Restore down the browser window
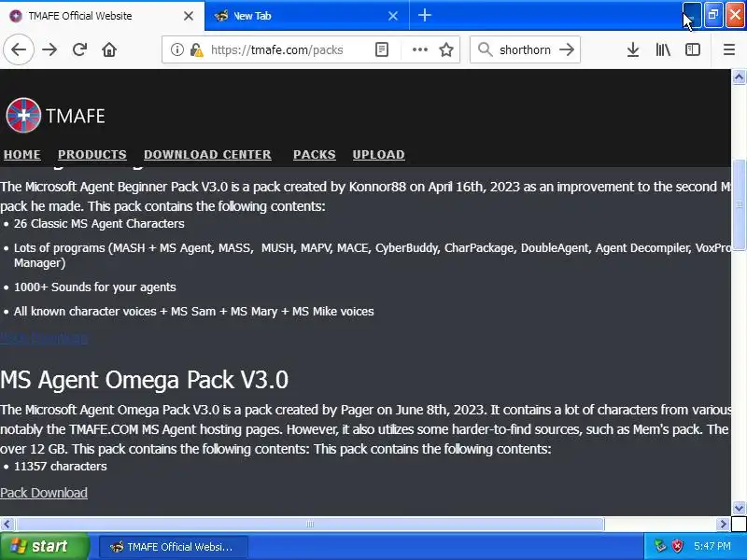 click(713, 15)
